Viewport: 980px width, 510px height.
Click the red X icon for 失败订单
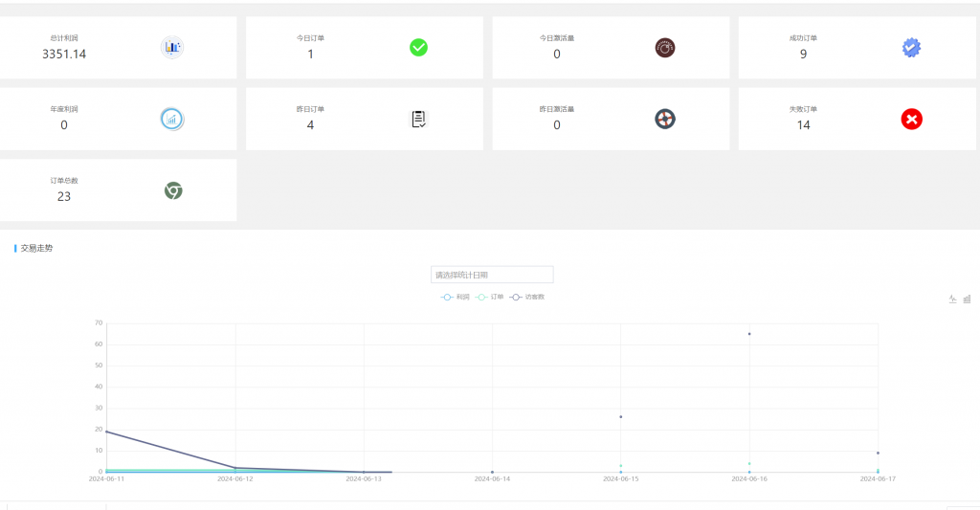[912, 119]
